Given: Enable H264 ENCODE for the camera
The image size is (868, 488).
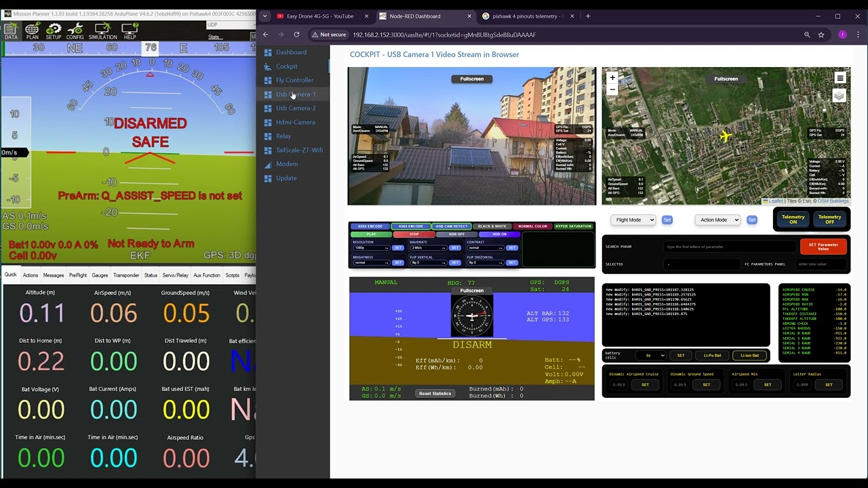Looking at the screenshot, I should [370, 226].
